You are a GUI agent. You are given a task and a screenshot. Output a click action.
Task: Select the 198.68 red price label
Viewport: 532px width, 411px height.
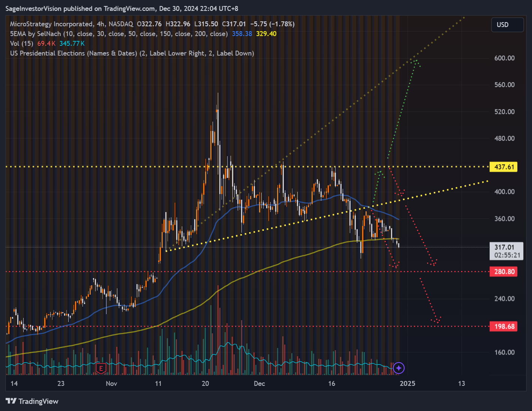[504, 326]
